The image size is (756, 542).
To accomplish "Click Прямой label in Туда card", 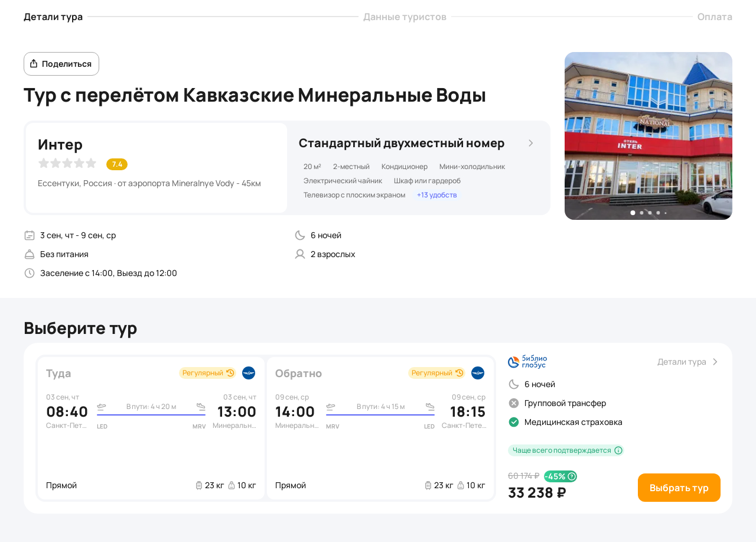I will pyautogui.click(x=61, y=485).
